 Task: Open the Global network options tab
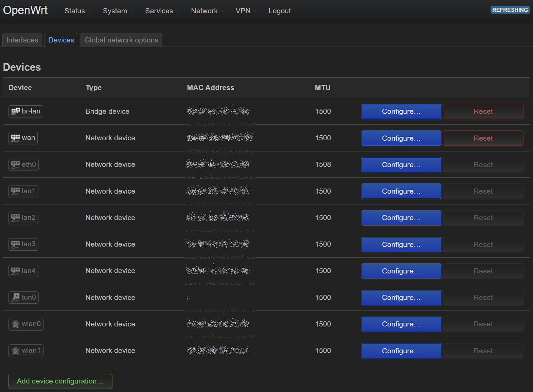click(121, 40)
